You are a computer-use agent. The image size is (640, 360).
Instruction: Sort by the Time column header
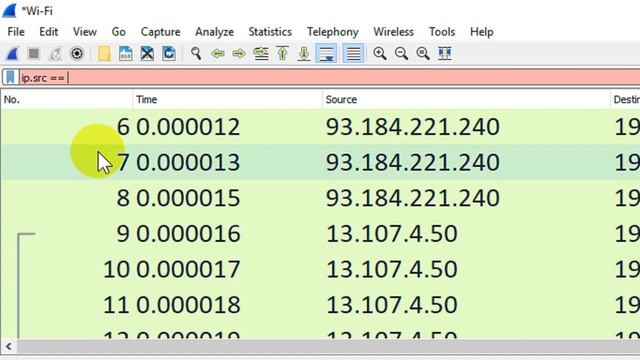pos(227,100)
